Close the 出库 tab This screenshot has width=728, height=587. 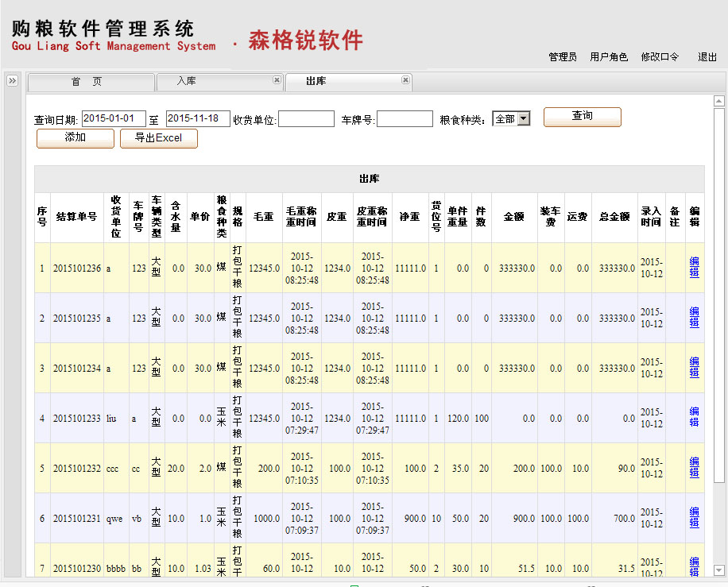tap(405, 80)
